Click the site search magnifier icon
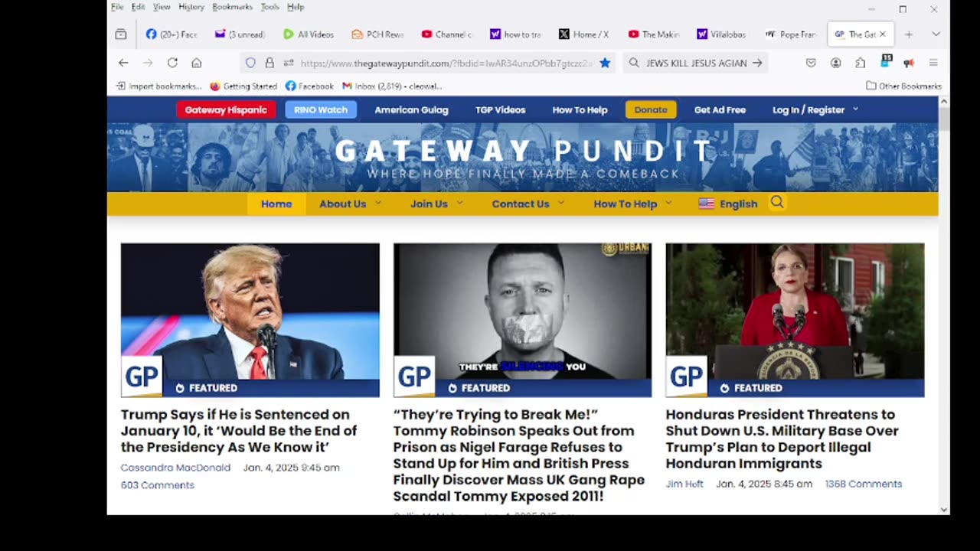This screenshot has height=551, width=980. pyautogui.click(x=777, y=203)
